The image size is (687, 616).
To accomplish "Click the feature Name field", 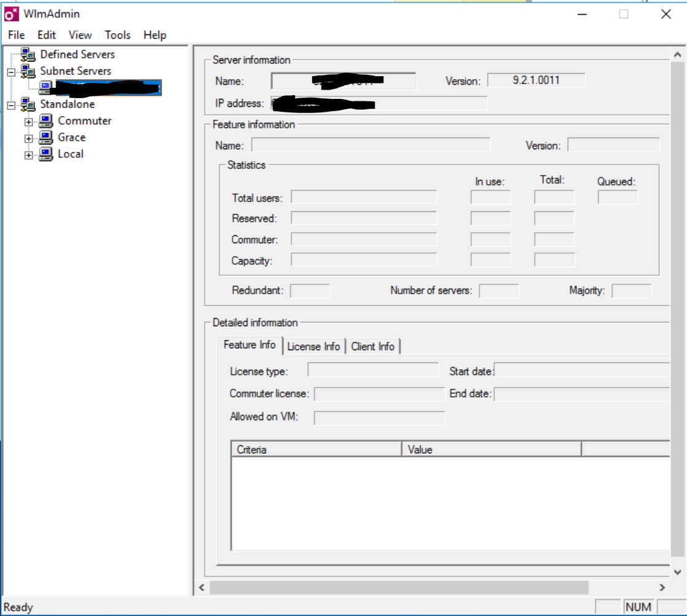I will click(x=371, y=145).
